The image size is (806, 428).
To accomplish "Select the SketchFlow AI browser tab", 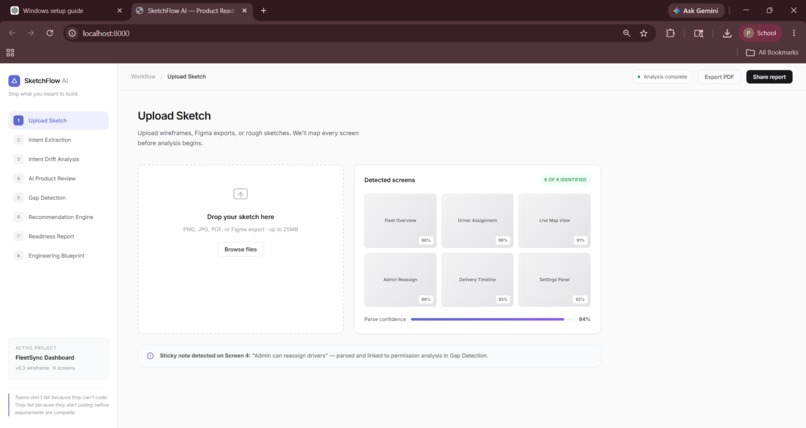I will tap(191, 11).
